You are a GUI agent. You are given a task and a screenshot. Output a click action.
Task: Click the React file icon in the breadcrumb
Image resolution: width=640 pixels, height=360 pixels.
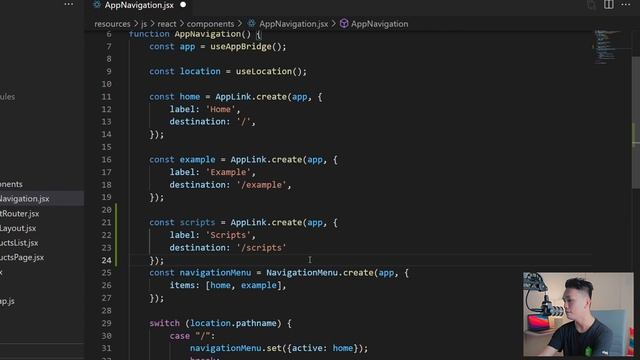tap(252, 24)
